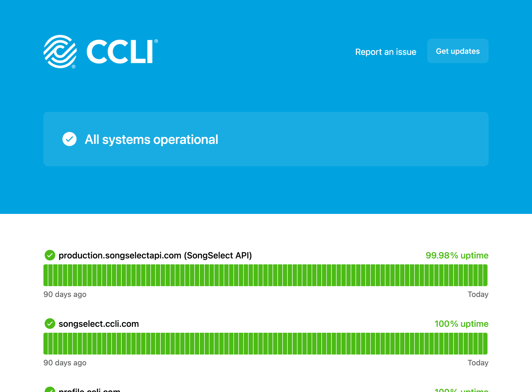Click the Get updates button
The height and width of the screenshot is (392, 532).
[x=458, y=51]
